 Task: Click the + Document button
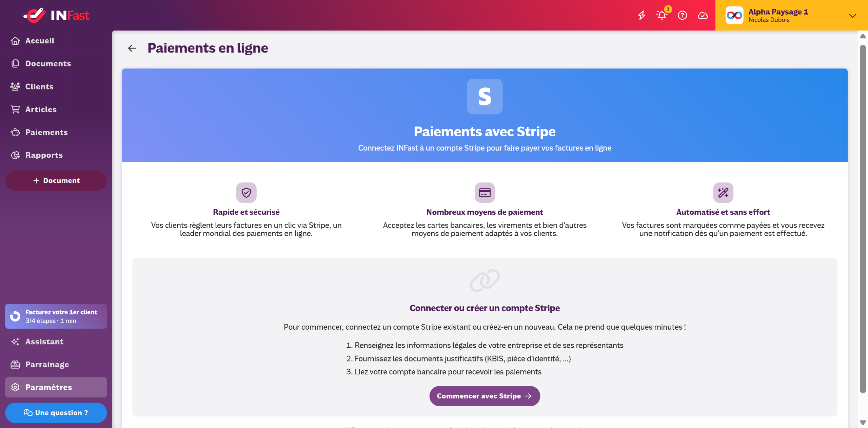click(x=56, y=181)
